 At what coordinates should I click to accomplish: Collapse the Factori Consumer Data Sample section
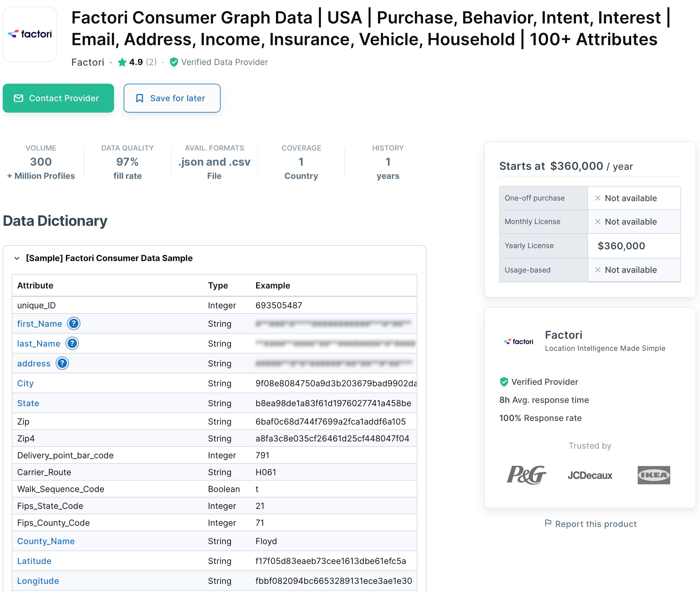tap(17, 258)
